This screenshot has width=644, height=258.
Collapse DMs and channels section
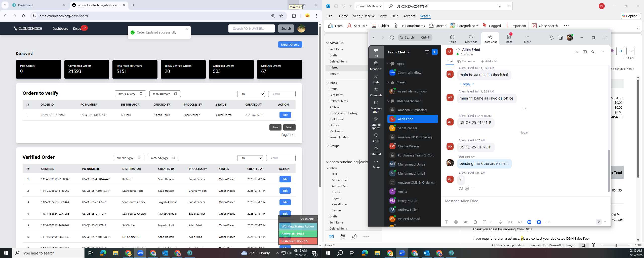pyautogui.click(x=388, y=101)
